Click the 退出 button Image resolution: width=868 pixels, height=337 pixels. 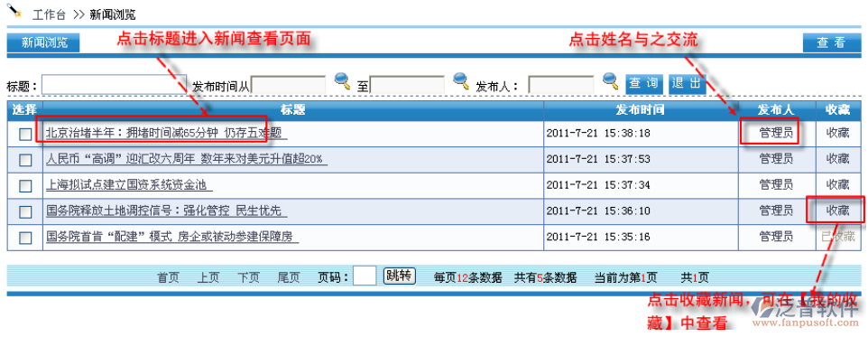[687, 84]
